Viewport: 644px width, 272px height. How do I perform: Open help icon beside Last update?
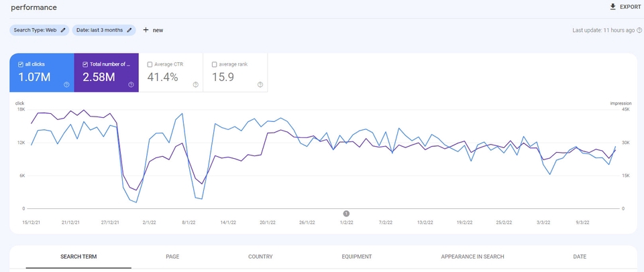pos(639,30)
